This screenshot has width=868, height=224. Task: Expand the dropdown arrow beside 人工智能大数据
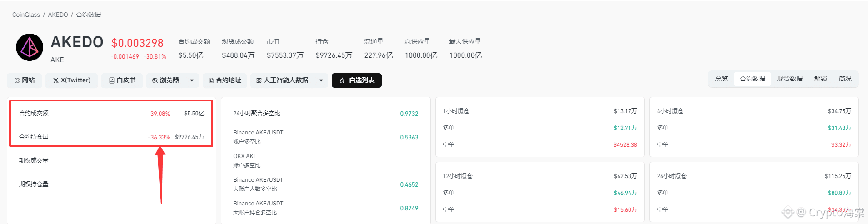[x=321, y=80]
